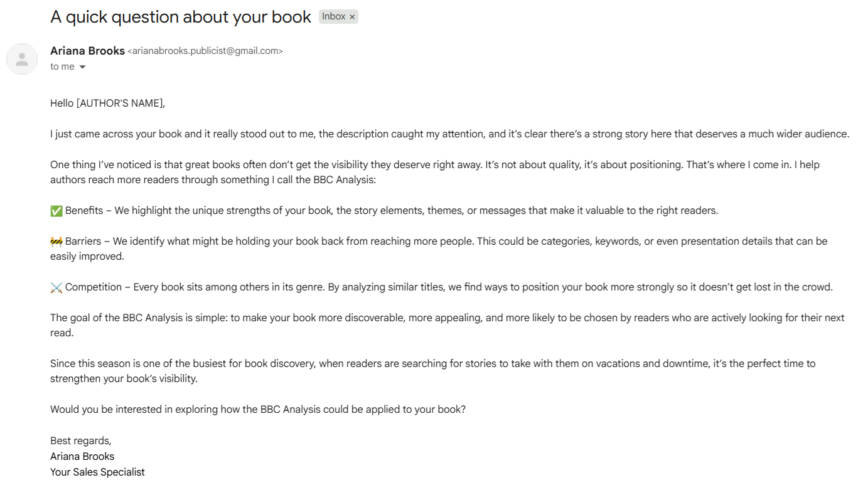Screen dimensions: 868x495
Task: Expand recipient details arrow beside "to me"
Action: point(82,67)
